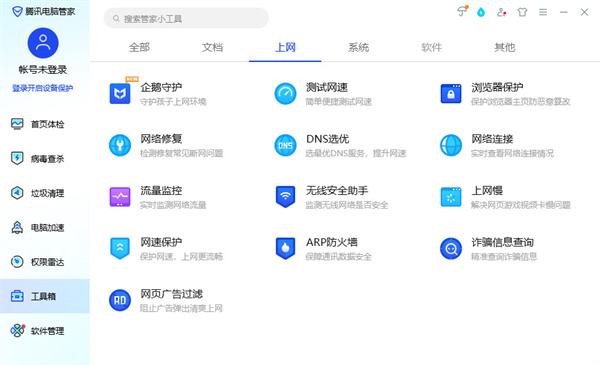The height and width of the screenshot is (365, 600).
Task: Select the 上网 tab
Action: click(x=285, y=47)
